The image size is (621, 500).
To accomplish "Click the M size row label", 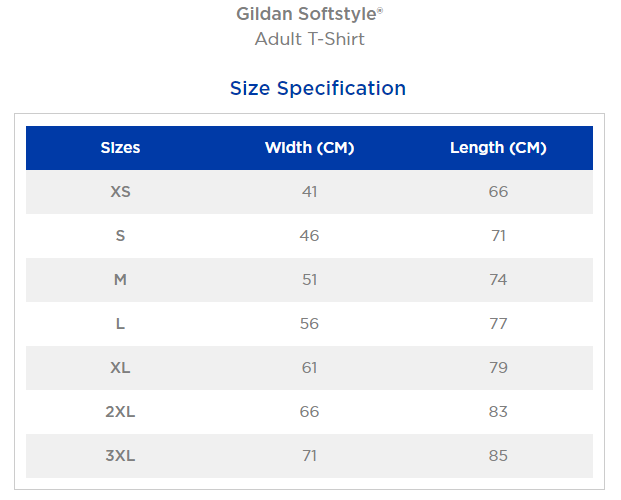I will [x=120, y=280].
